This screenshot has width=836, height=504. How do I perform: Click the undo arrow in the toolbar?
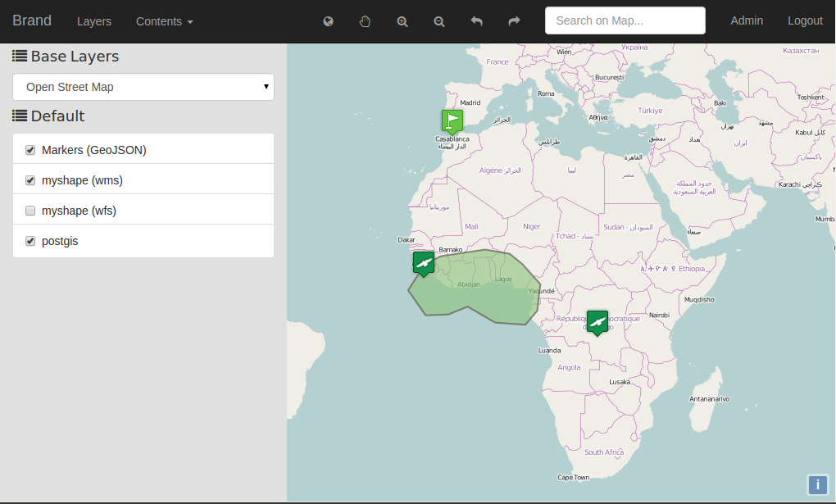pyautogui.click(x=476, y=21)
